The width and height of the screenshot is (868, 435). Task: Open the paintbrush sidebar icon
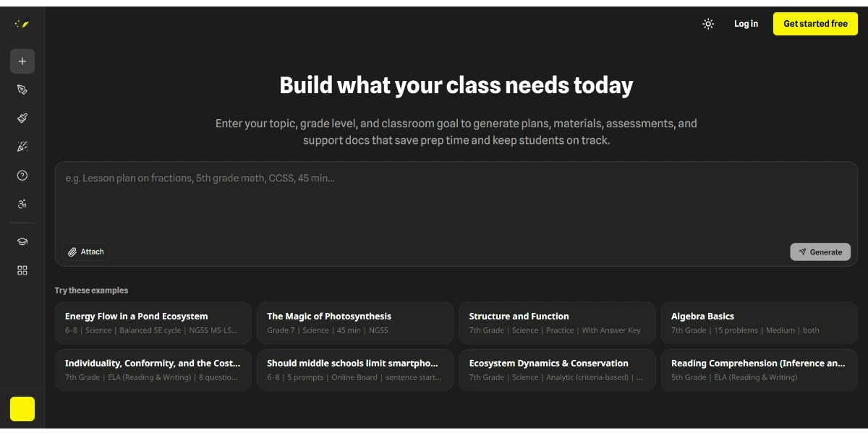point(22,118)
